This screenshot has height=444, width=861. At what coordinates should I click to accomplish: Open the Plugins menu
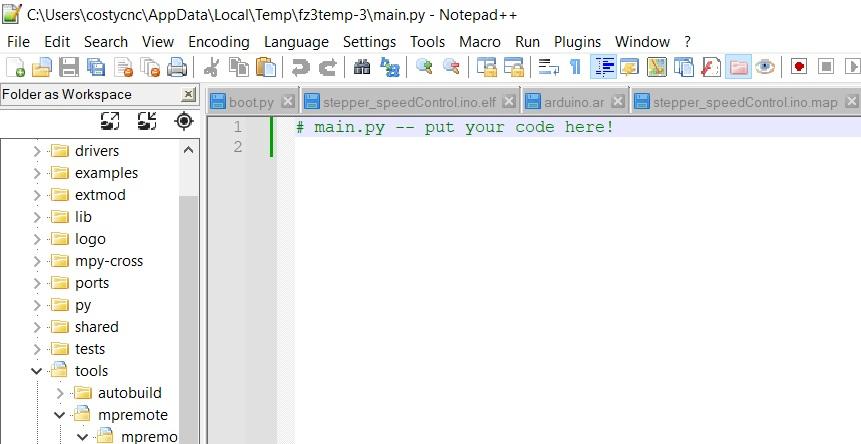tap(577, 42)
